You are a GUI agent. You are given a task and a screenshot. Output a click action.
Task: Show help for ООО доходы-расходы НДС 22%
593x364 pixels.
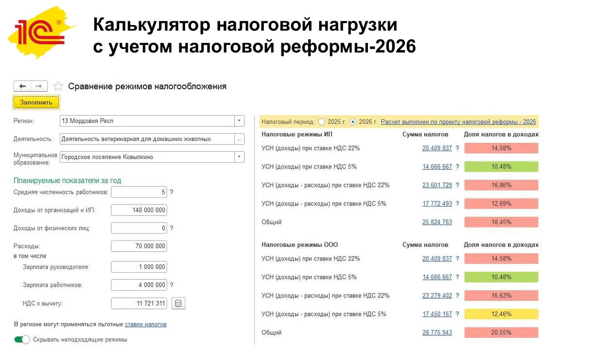pyautogui.click(x=457, y=295)
